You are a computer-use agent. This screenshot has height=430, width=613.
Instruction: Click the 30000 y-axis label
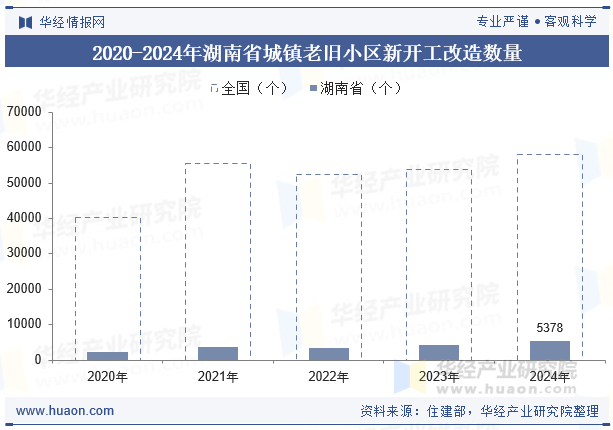(24, 253)
